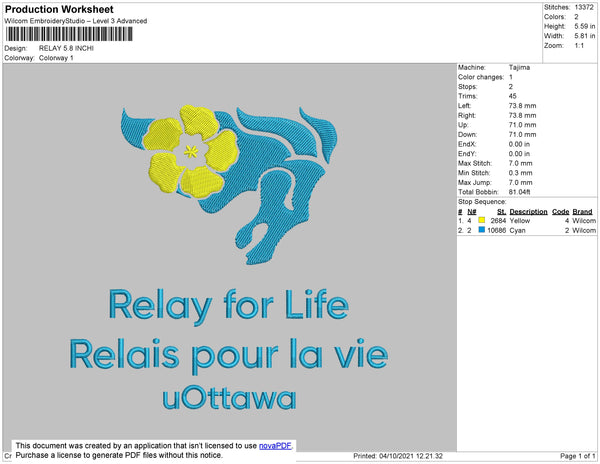The height and width of the screenshot is (464, 600).
Task: Click the barcode under the worksheet title
Action: (69, 34)
